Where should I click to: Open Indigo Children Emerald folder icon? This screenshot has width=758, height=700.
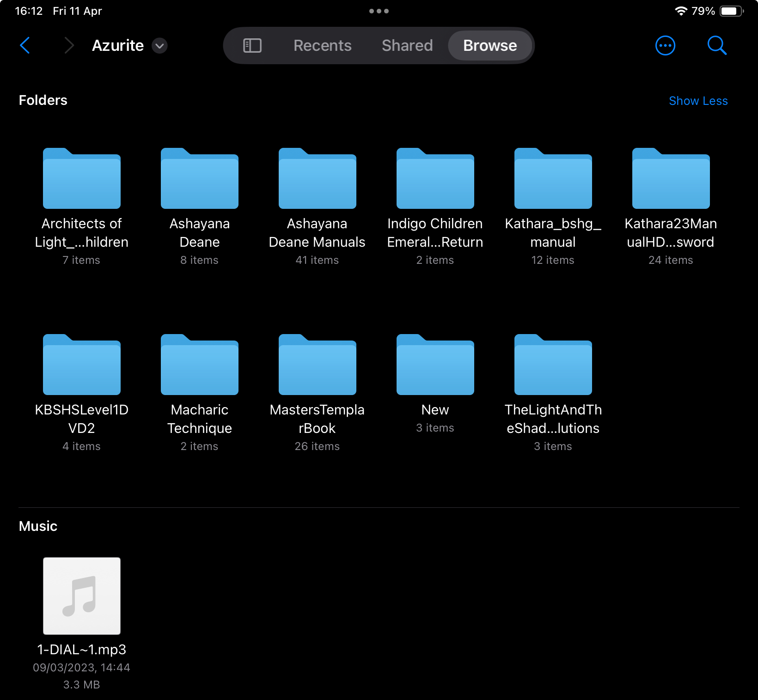(x=435, y=178)
